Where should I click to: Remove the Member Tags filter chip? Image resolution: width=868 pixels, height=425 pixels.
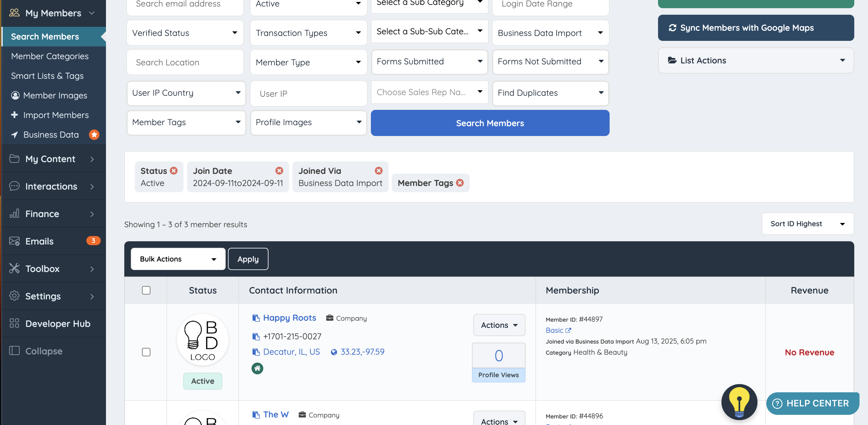point(460,183)
